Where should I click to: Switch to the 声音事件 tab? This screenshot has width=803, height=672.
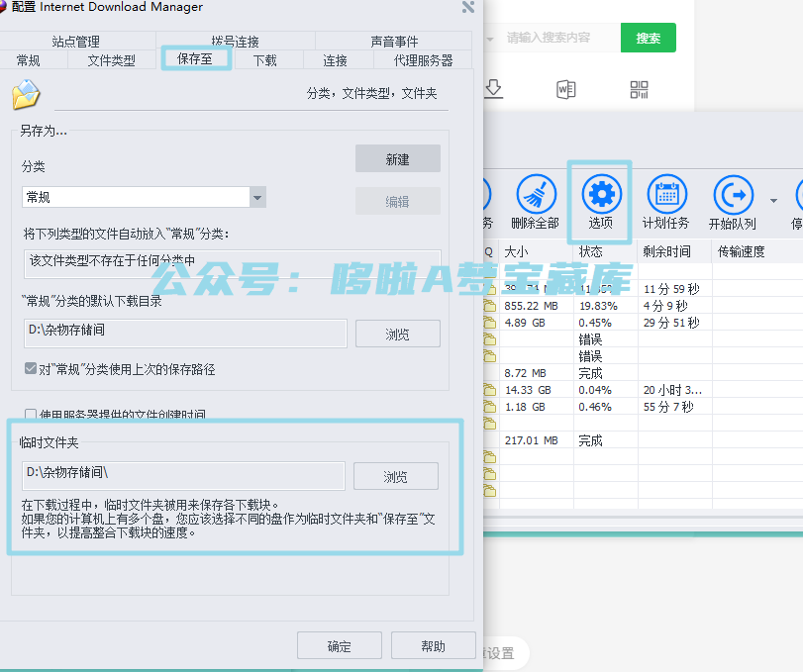click(394, 41)
